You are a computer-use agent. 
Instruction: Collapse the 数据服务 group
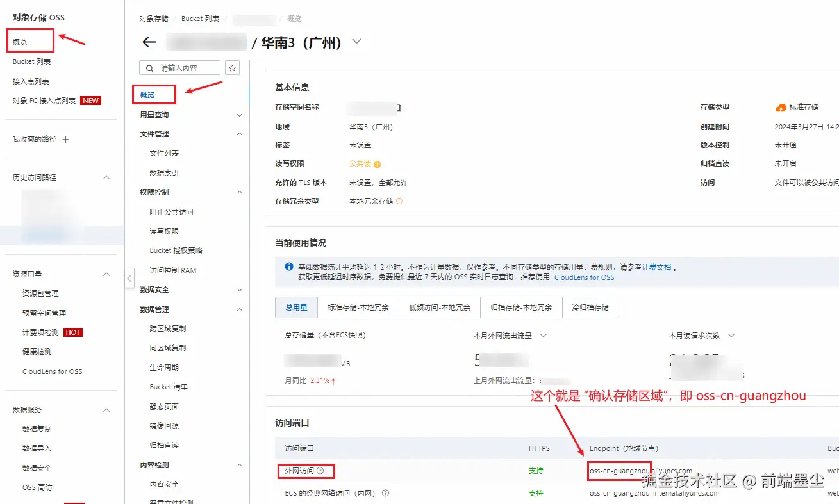106,410
